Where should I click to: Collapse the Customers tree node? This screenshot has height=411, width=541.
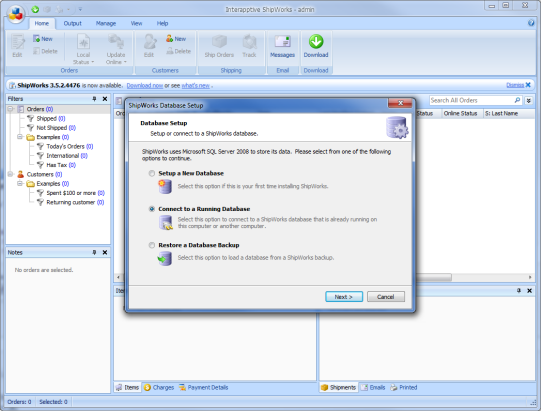(x=10, y=174)
